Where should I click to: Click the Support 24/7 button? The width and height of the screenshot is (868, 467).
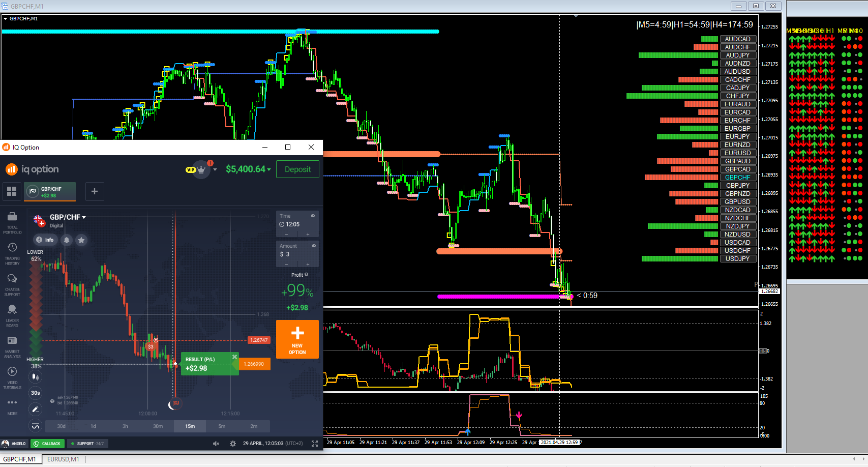point(87,444)
